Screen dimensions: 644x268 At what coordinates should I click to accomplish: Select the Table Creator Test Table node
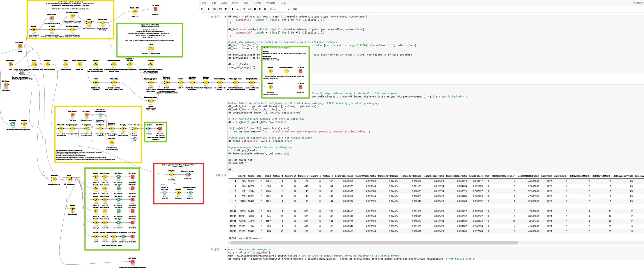(x=72, y=115)
